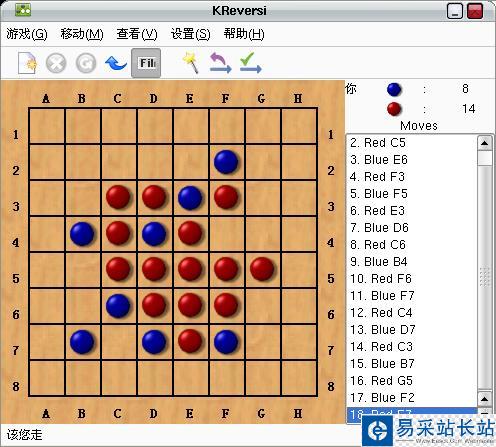Select move '6. Red E3' in list
This screenshot has width=496, height=447.
pyautogui.click(x=412, y=211)
